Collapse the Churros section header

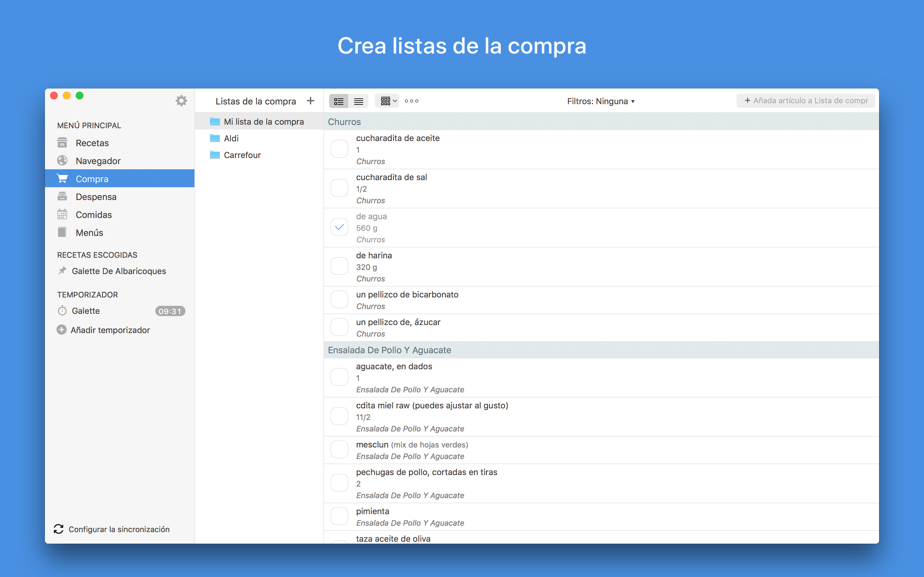(x=344, y=122)
